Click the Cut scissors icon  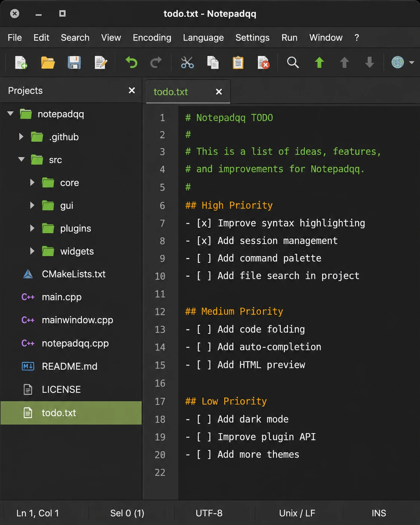point(187,63)
